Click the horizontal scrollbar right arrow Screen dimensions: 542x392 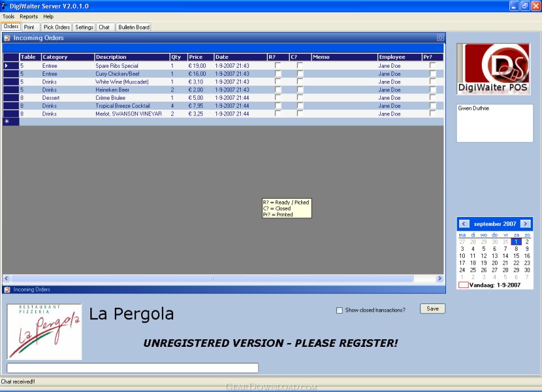point(440,278)
